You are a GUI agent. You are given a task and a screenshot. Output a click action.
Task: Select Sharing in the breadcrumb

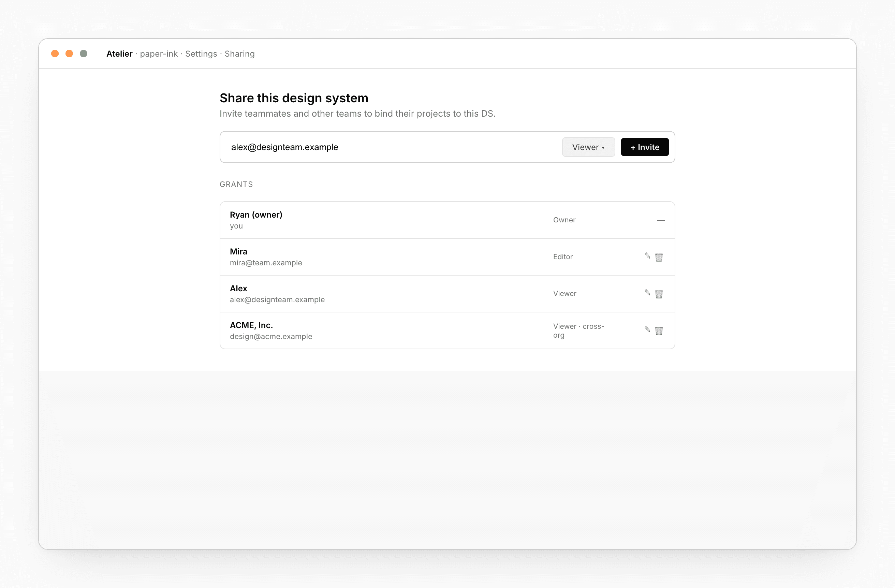click(x=239, y=54)
